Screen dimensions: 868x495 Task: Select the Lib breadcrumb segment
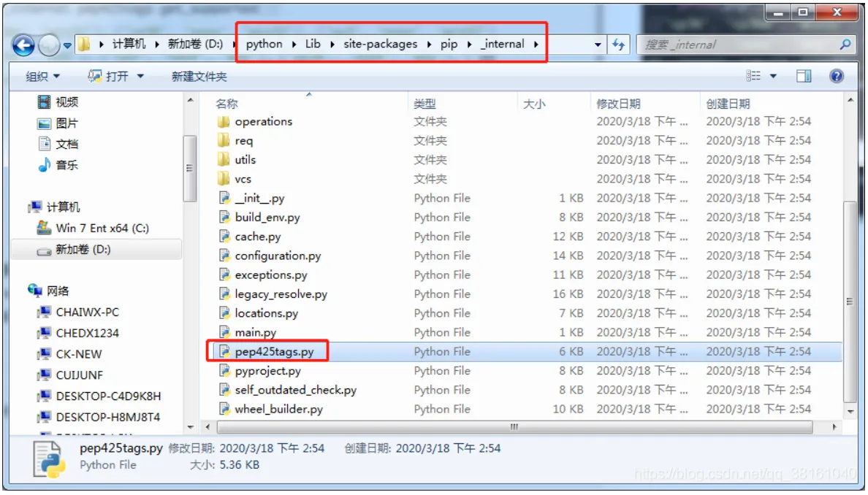313,45
